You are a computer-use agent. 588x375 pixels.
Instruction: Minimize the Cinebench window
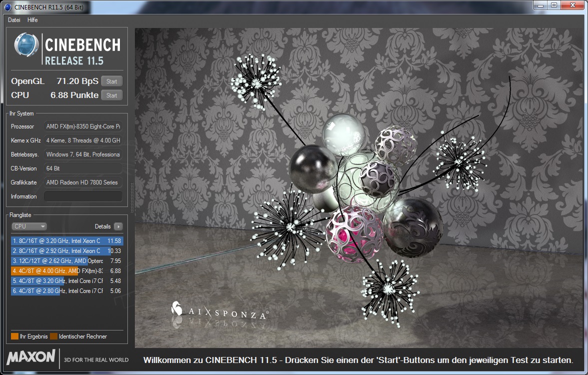pyautogui.click(x=541, y=5)
